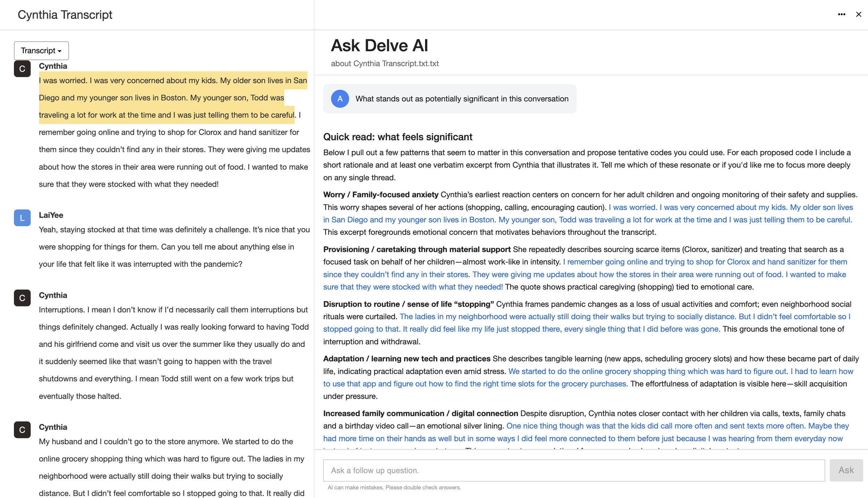This screenshot has width=868, height=498.
Task: Click the Ask Delve AI heading
Action: pos(379,46)
